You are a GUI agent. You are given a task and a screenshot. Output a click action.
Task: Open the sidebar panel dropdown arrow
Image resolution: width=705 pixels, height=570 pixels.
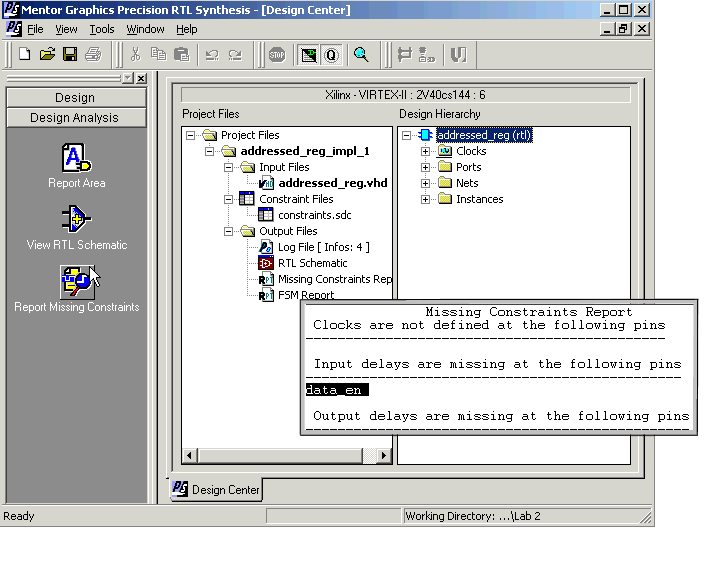click(128, 78)
